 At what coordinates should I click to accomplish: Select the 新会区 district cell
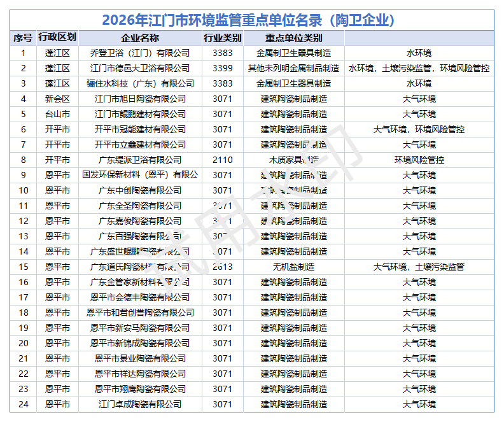click(x=57, y=99)
